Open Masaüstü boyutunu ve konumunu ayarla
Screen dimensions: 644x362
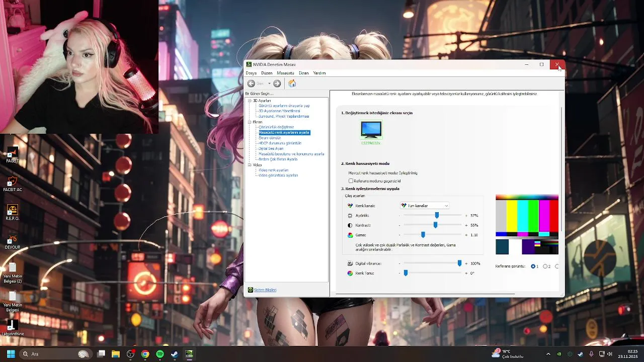pyautogui.click(x=291, y=154)
